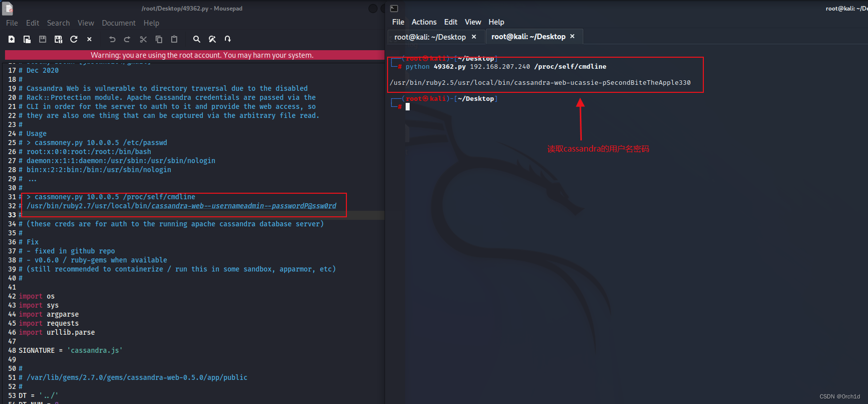Screen dimensions: 868x404
Task: Open Find with the magnifier icon
Action: pyautogui.click(x=197, y=39)
